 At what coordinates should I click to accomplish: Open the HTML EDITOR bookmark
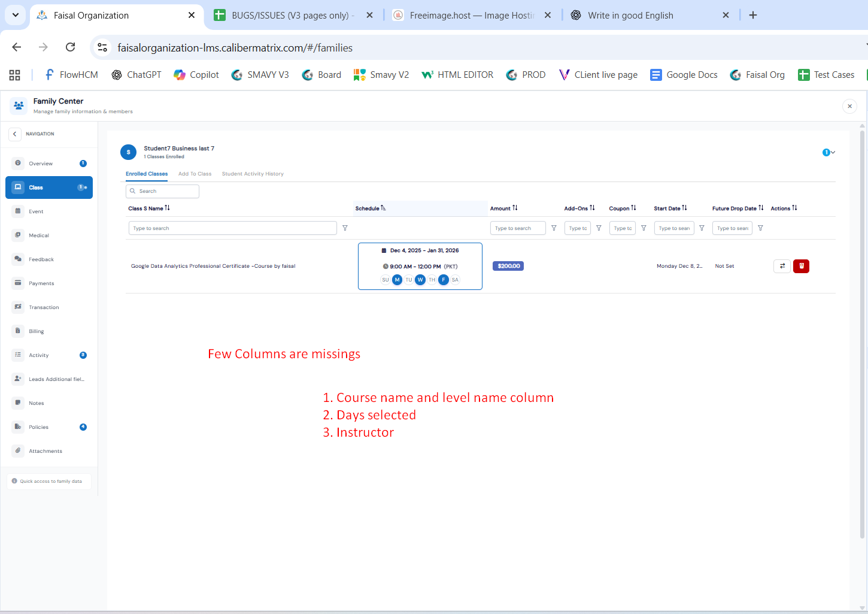click(457, 75)
